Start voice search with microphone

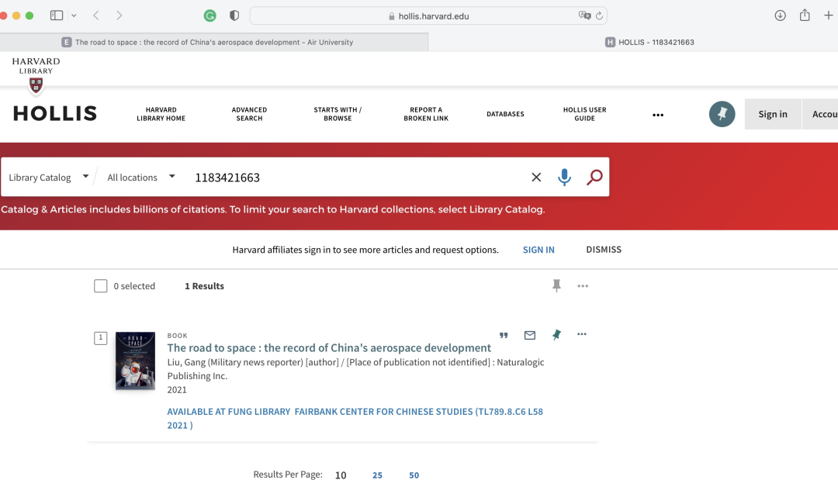tap(564, 177)
